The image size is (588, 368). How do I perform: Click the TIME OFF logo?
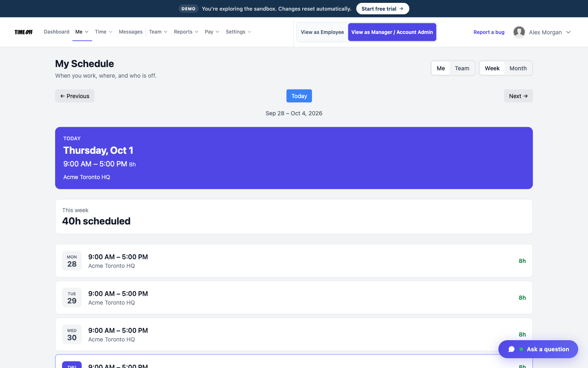click(24, 32)
